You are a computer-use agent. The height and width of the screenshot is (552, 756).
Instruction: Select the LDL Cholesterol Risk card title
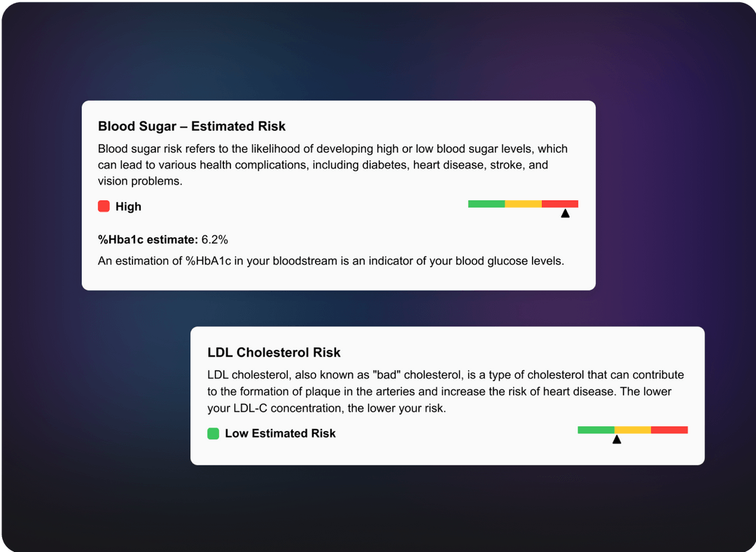(274, 352)
